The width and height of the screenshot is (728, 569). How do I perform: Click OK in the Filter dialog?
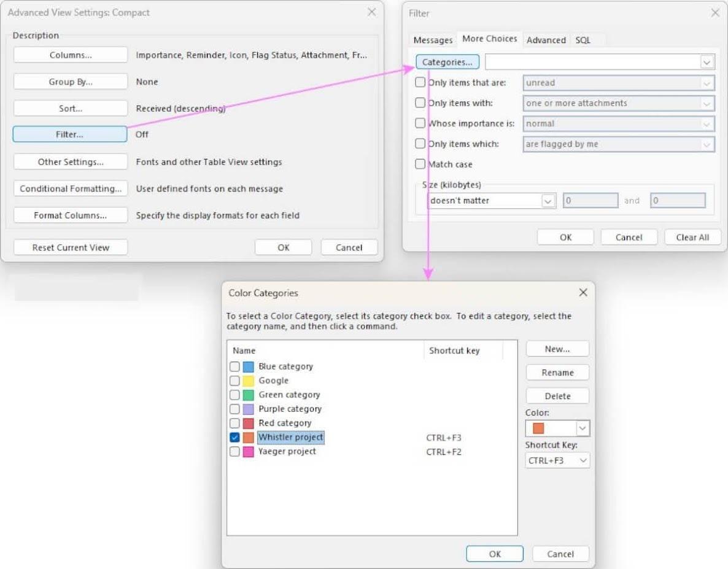click(565, 237)
